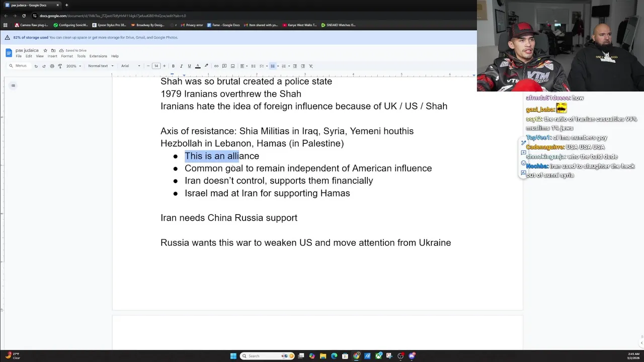
Task: Activate the paint format roller tool
Action: coord(60,66)
